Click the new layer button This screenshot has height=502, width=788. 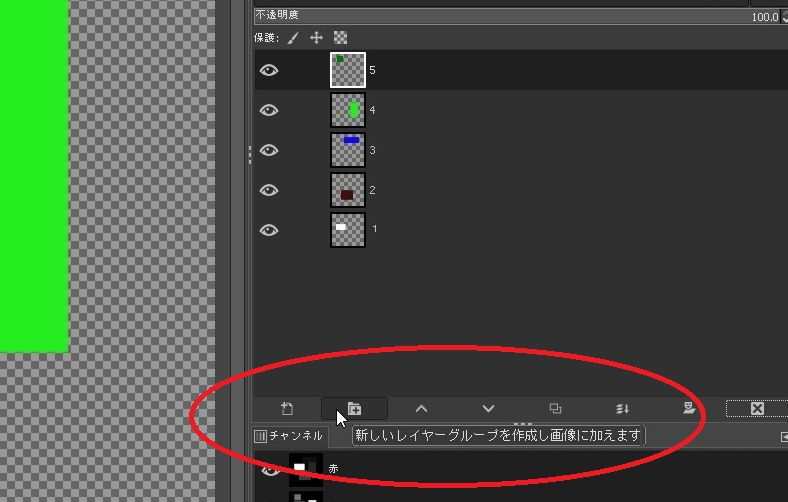click(287, 408)
